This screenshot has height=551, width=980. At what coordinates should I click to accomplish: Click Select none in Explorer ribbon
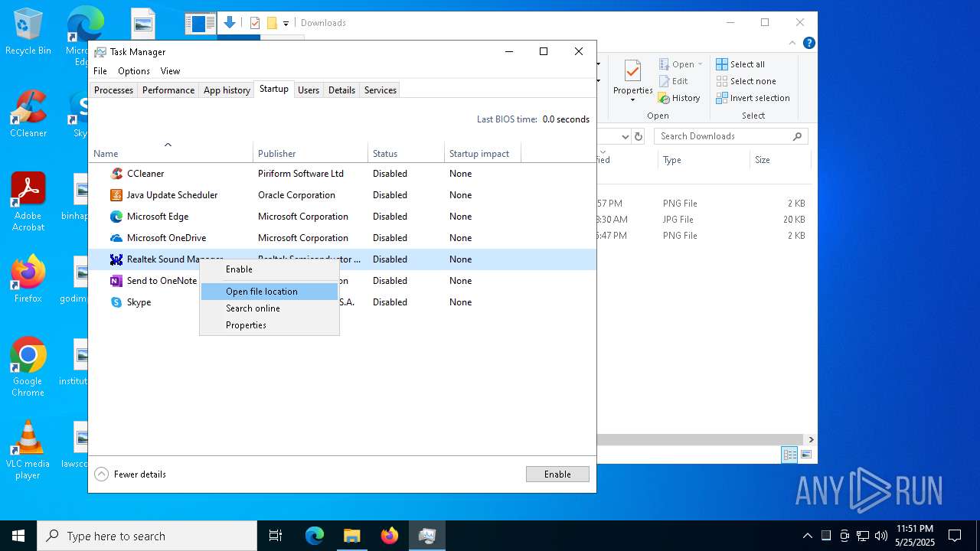pos(746,81)
